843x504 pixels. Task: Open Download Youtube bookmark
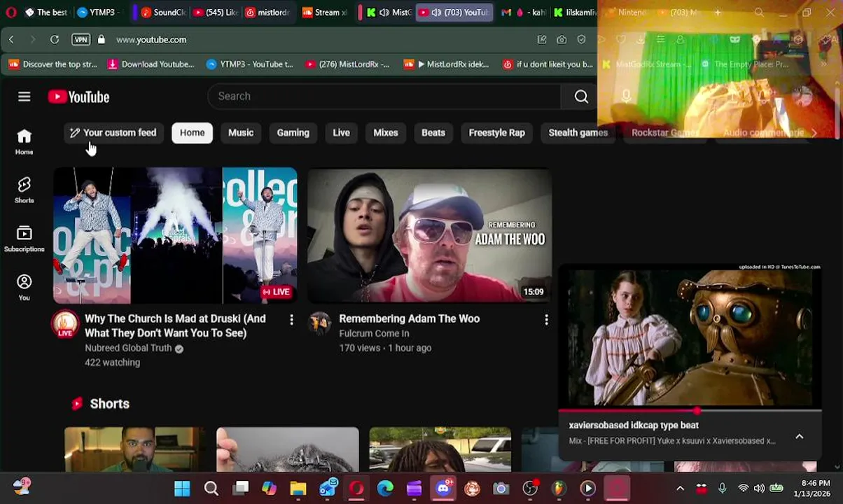click(x=151, y=64)
